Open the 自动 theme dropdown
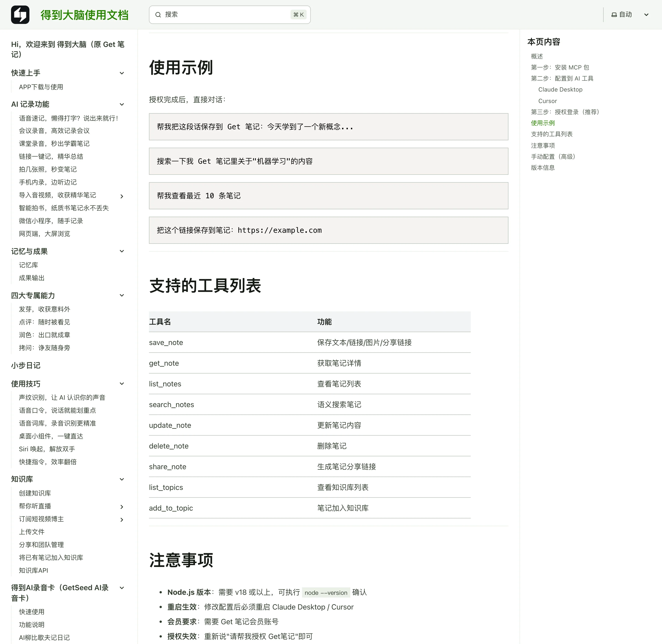The width and height of the screenshot is (662, 644). coord(630,14)
